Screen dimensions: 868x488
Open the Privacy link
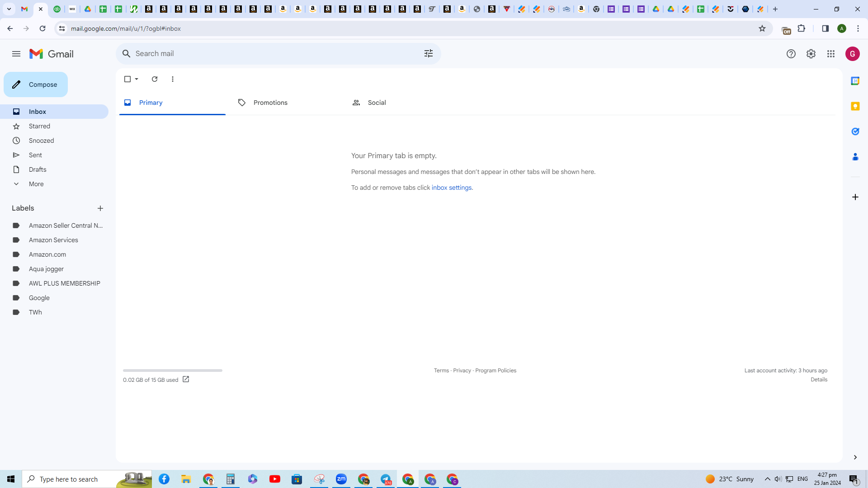[x=462, y=371]
